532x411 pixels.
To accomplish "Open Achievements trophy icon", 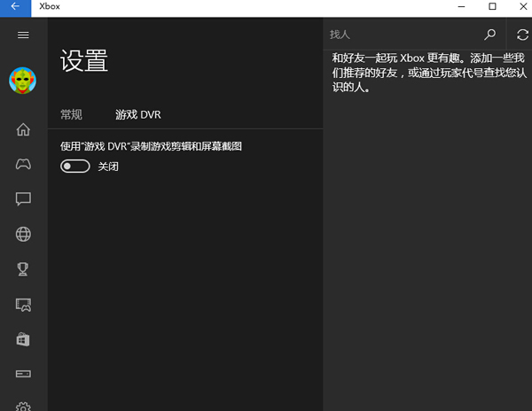I will 24,269.
